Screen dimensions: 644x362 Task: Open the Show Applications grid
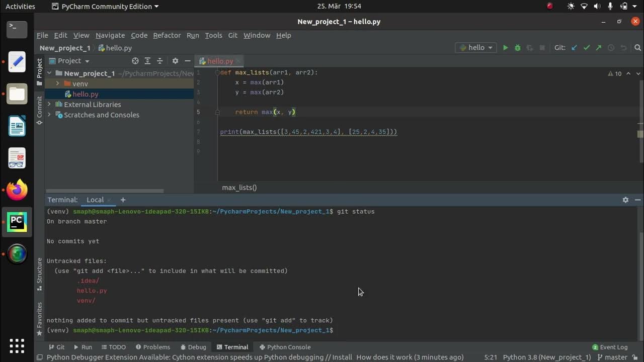[17, 346]
